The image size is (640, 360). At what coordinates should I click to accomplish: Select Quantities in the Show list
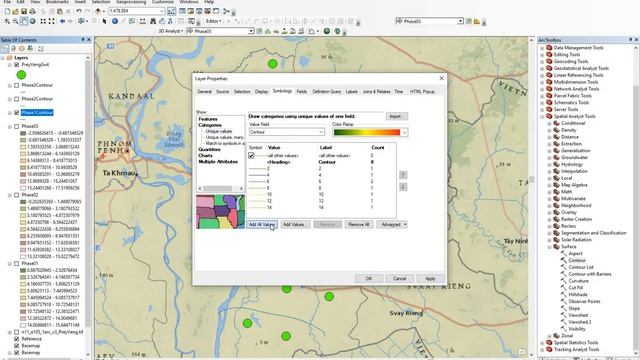209,149
